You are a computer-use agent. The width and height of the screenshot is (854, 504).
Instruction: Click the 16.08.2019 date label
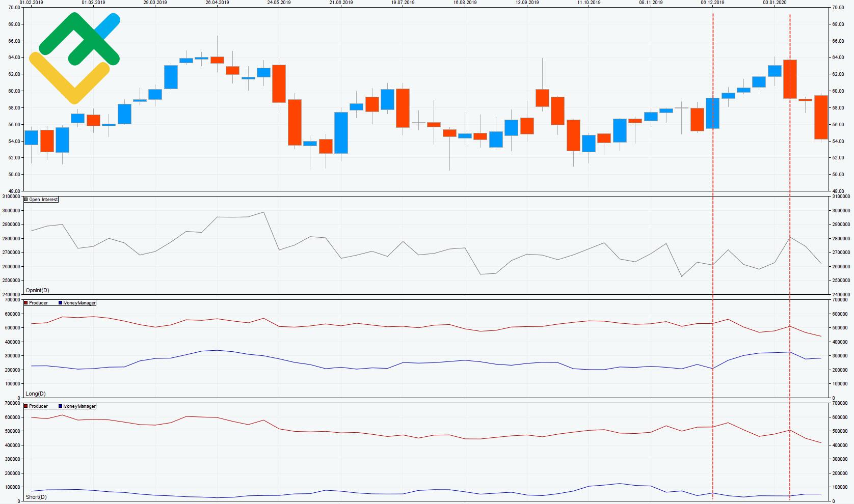(x=465, y=3)
